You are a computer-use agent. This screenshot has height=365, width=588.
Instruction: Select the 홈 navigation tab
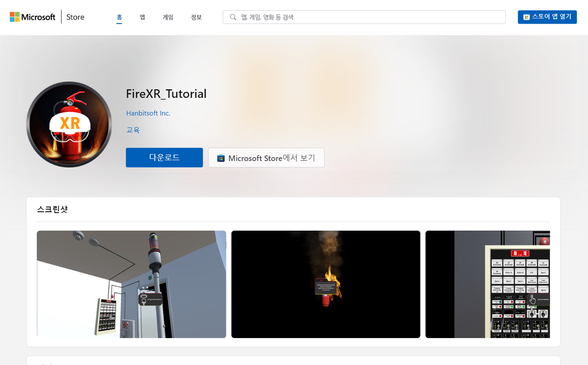coord(119,17)
